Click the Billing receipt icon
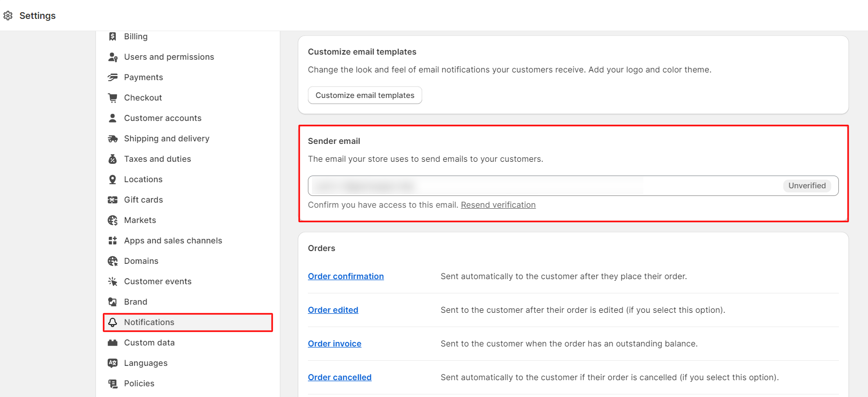 click(x=113, y=37)
